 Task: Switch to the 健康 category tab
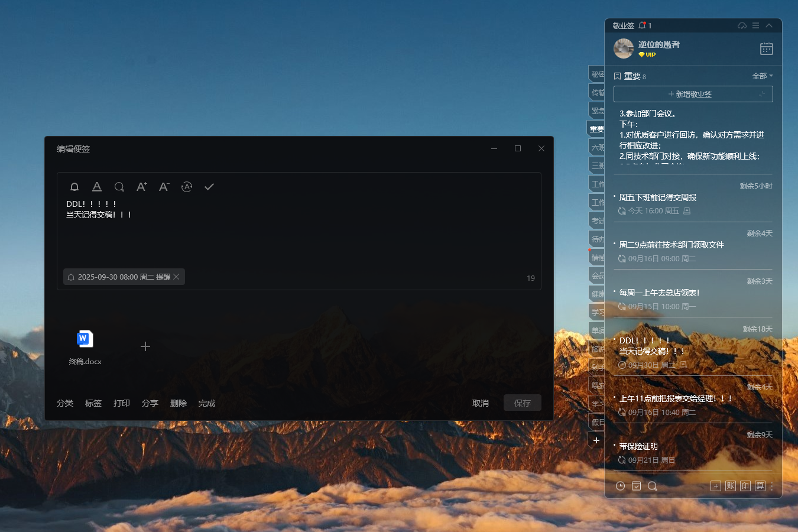coord(597,294)
